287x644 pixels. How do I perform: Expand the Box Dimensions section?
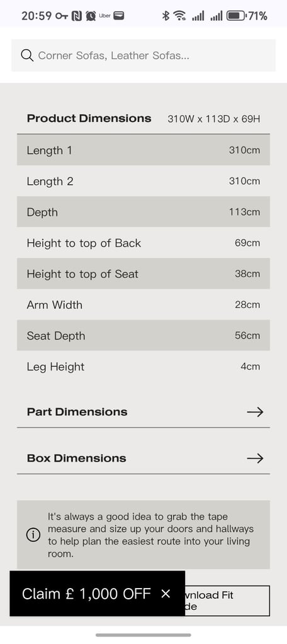(143, 458)
